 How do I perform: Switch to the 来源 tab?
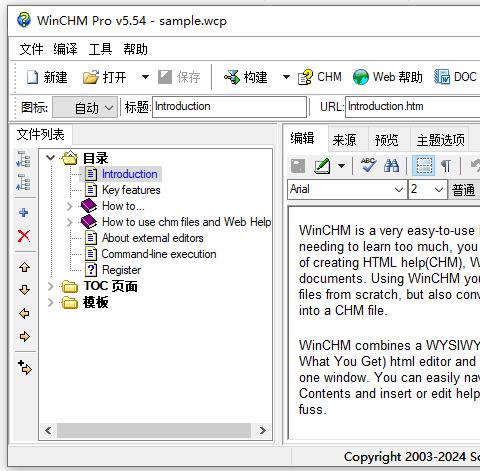point(344,140)
